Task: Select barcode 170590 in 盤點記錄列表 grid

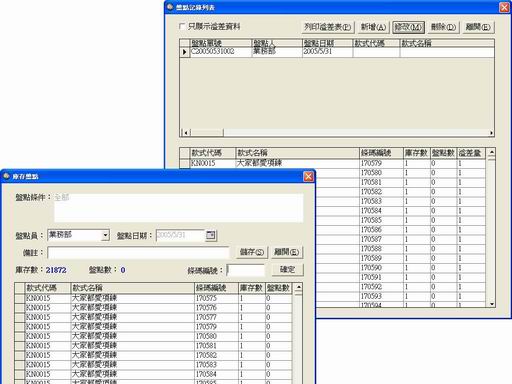Action: [x=381, y=268]
